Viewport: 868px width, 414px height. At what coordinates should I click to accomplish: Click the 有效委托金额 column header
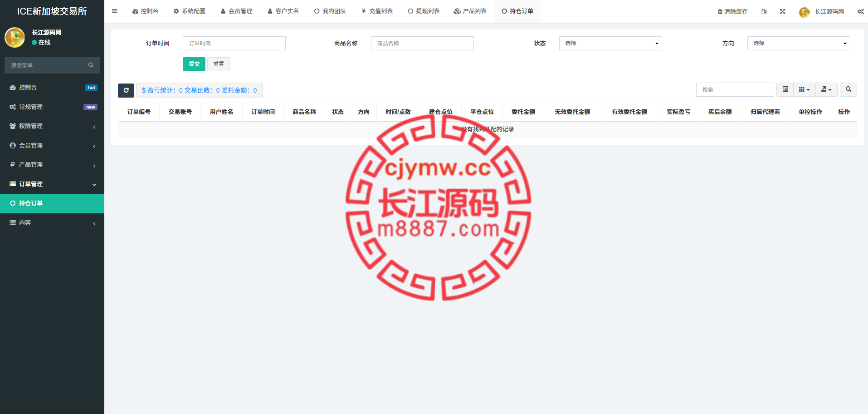(629, 112)
